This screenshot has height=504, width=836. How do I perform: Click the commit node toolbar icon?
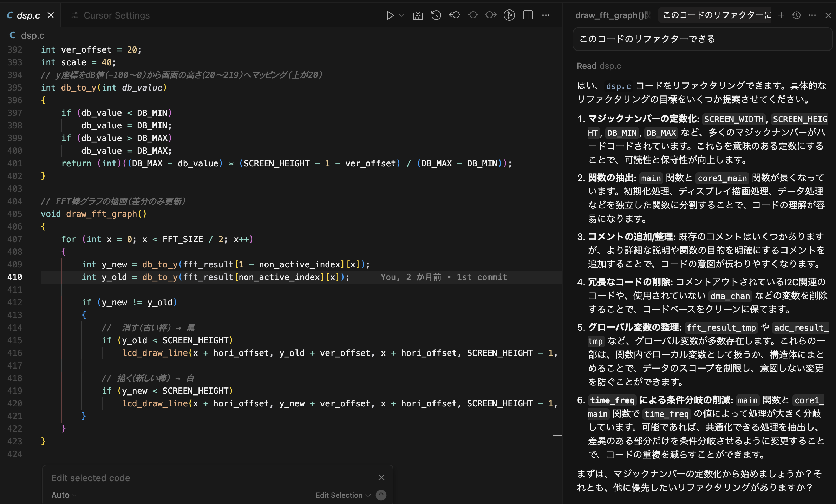coord(473,15)
